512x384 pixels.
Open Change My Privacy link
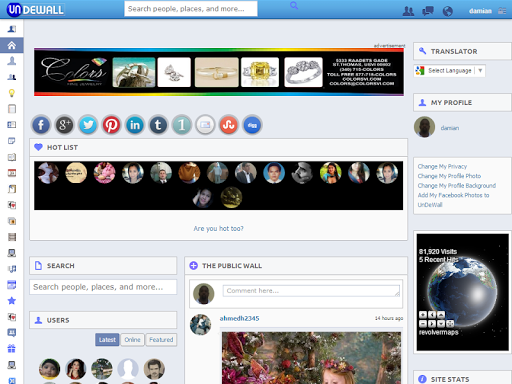coord(442,166)
